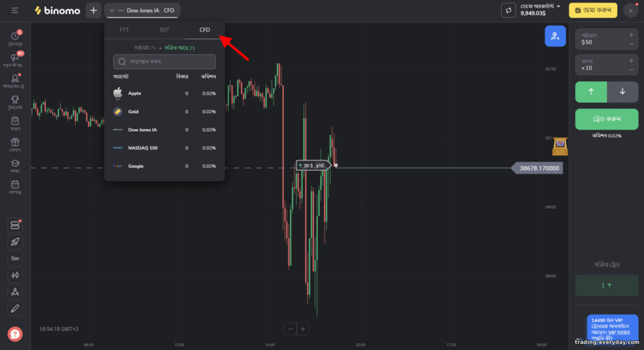Image resolution: width=644 pixels, height=350 pixels.
Task: Zoom out the chart with minus
Action: pyautogui.click(x=290, y=329)
